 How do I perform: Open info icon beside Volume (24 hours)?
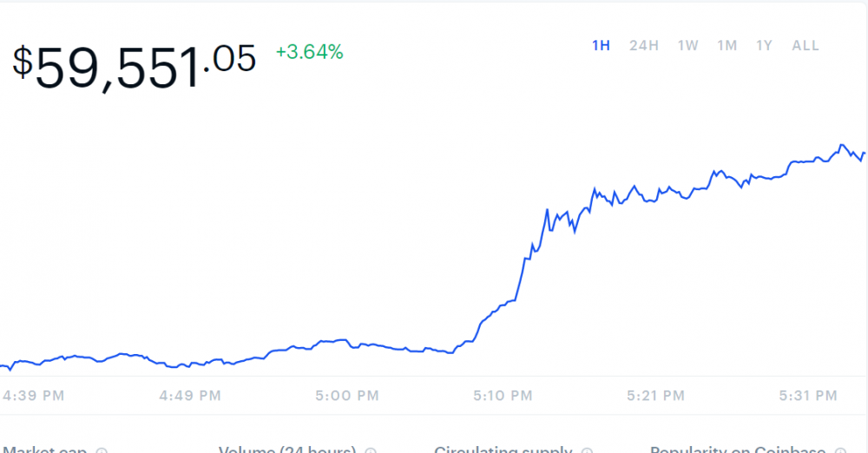tap(371, 450)
